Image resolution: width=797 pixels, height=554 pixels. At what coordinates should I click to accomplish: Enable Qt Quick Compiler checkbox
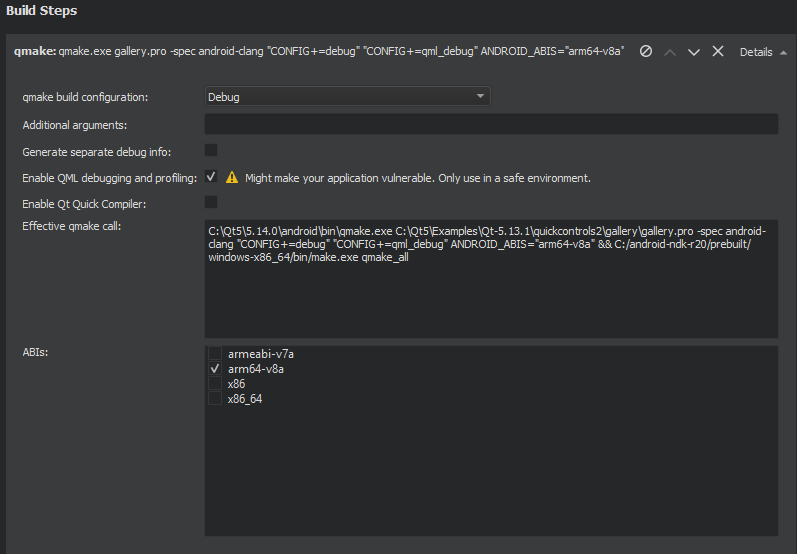[211, 202]
